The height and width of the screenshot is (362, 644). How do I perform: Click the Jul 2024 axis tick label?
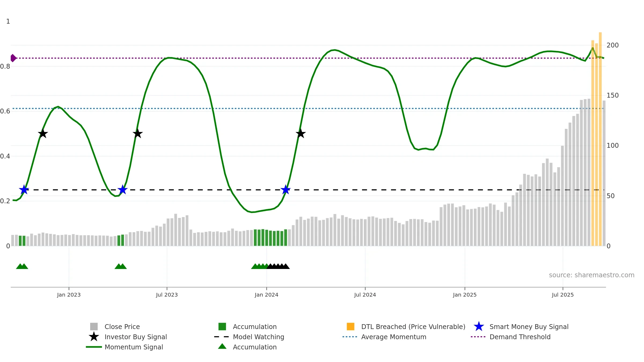coord(365,295)
